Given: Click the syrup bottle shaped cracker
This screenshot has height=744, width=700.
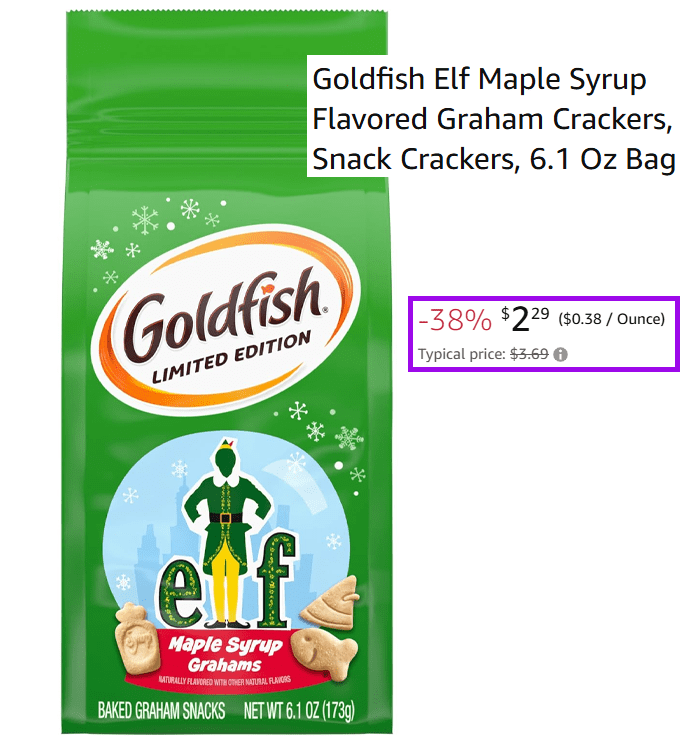Looking at the screenshot, I should (137, 638).
